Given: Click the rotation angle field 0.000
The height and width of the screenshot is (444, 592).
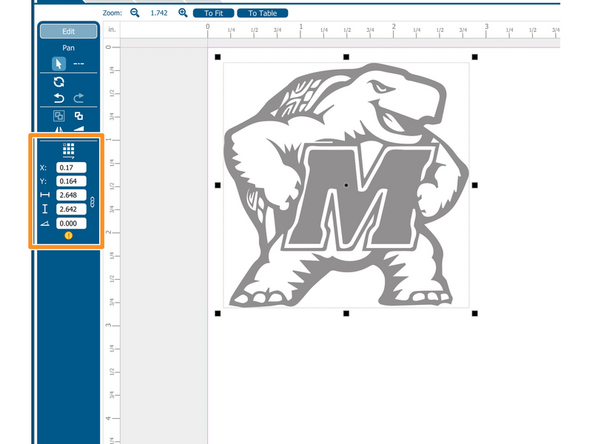Looking at the screenshot, I should point(71,223).
